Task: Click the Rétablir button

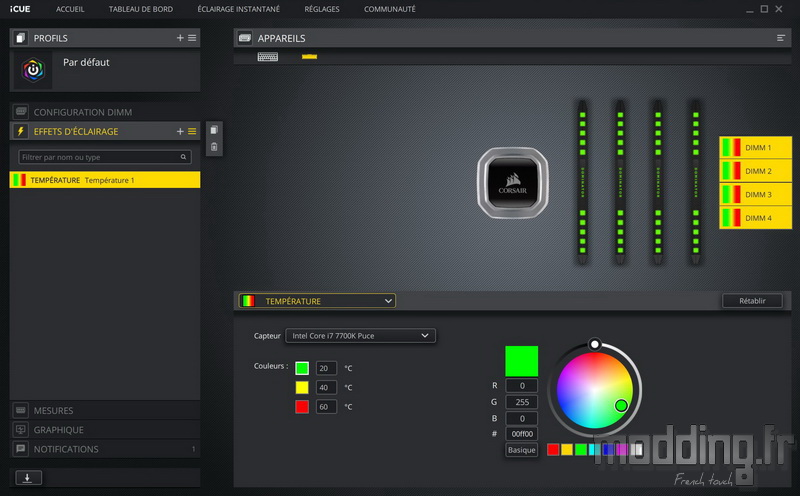Action: (x=752, y=301)
